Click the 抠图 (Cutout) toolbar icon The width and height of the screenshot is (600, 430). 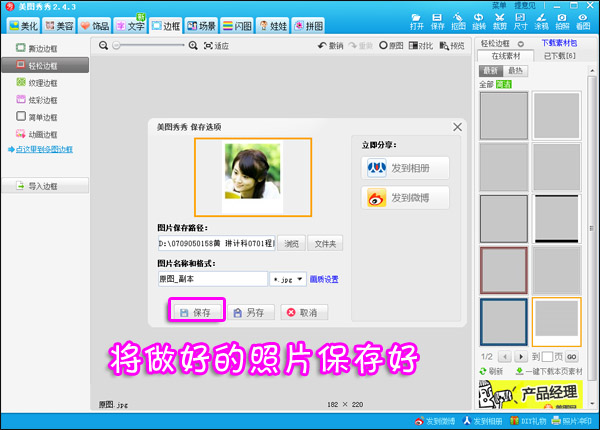(458, 21)
